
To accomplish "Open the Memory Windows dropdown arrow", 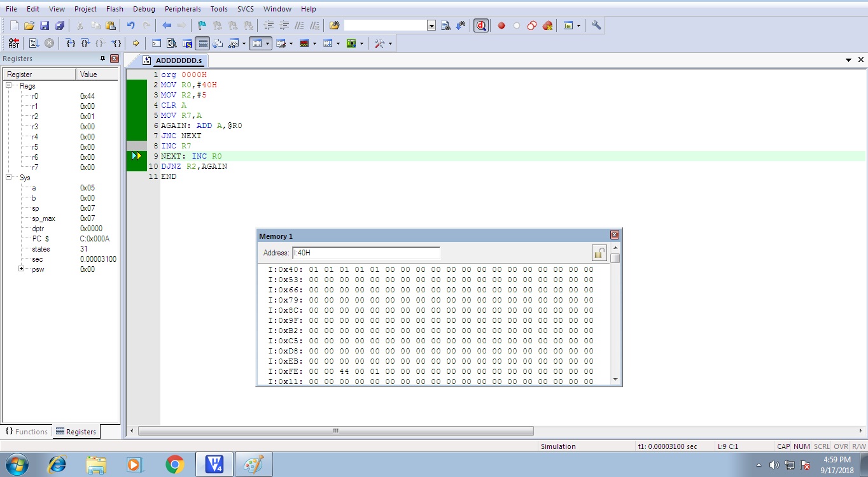I will tap(268, 43).
